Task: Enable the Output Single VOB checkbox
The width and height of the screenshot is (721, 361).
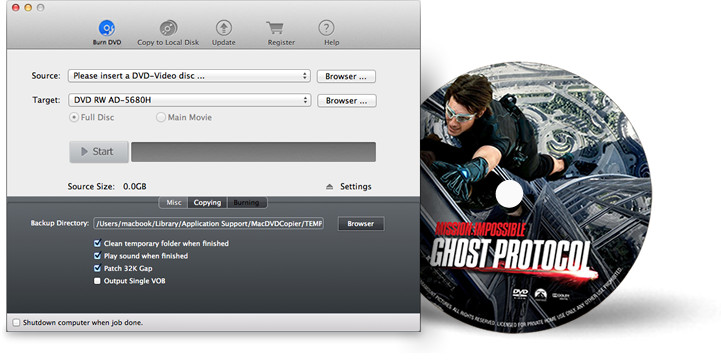Action: 97,281
